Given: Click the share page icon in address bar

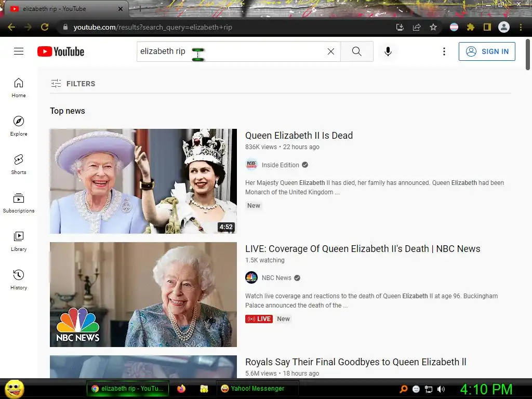Looking at the screenshot, I should [x=416, y=27].
